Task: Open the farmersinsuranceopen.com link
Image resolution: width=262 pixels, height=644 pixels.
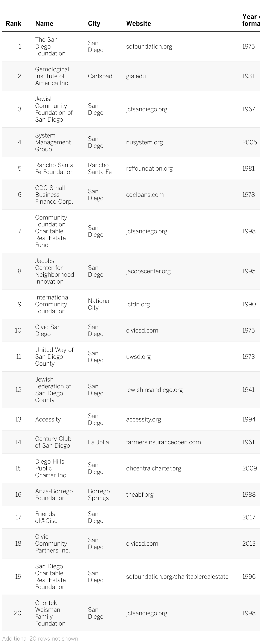Action: click(x=163, y=442)
